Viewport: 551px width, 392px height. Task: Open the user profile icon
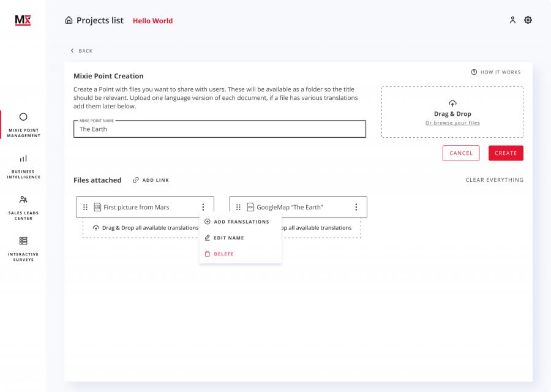point(512,20)
